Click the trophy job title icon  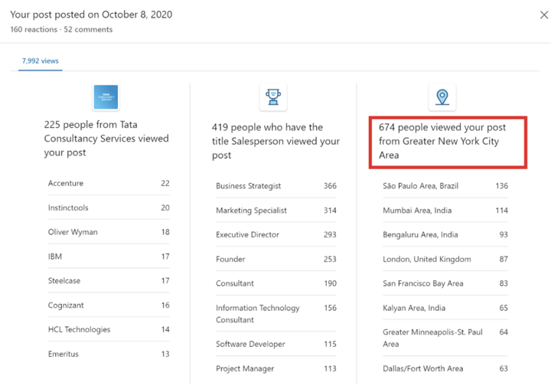pos(273,97)
